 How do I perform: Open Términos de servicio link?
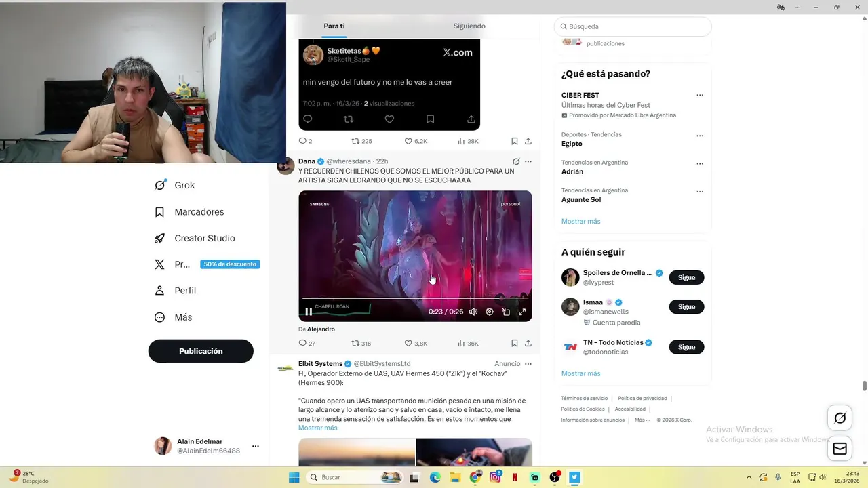tap(584, 399)
